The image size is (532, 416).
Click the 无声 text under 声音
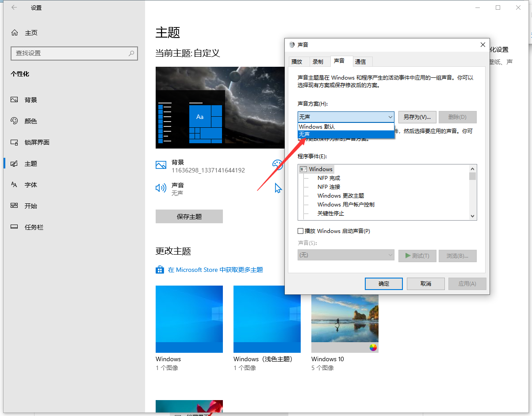177,193
